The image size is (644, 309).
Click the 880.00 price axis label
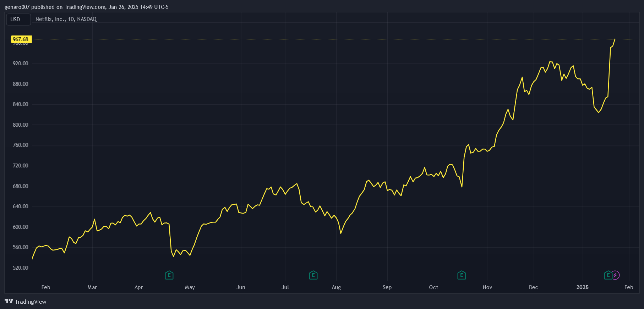click(21, 84)
